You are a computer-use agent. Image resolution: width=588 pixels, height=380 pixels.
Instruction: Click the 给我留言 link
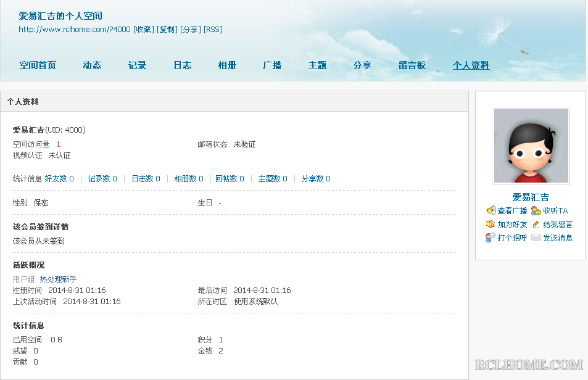tap(558, 224)
